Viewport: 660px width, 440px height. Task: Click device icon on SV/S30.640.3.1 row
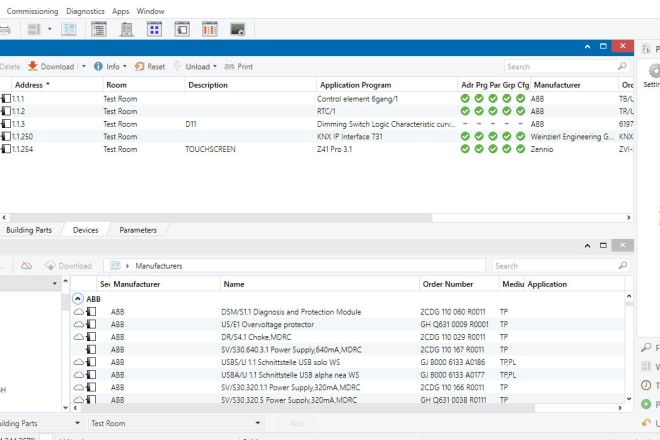coord(91,349)
